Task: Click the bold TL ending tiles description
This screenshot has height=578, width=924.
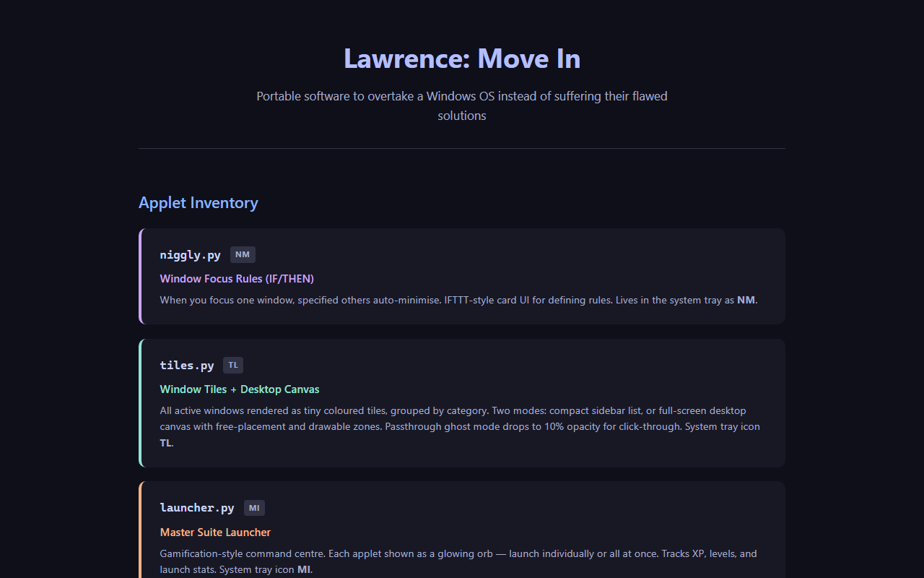Action: tap(166, 443)
